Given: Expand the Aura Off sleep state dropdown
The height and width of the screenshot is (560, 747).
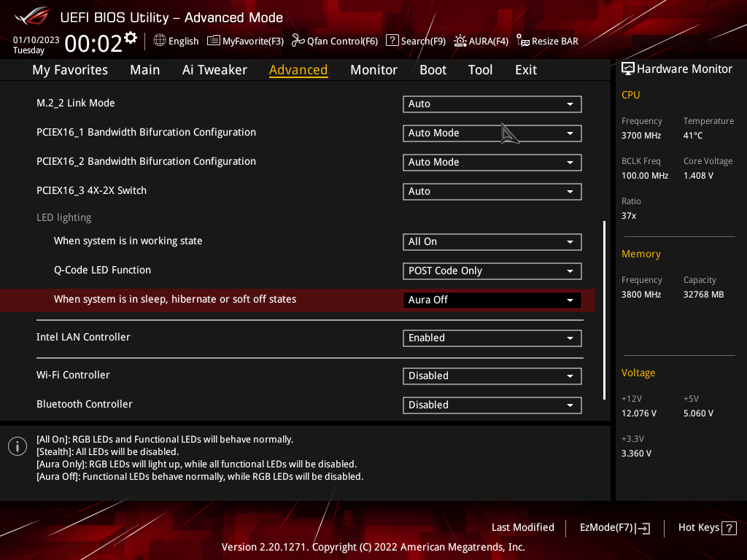Looking at the screenshot, I should coord(492,300).
